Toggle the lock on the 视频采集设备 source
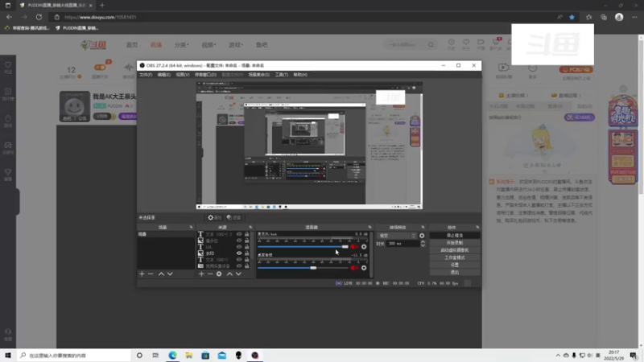The image size is (644, 362). click(247, 266)
